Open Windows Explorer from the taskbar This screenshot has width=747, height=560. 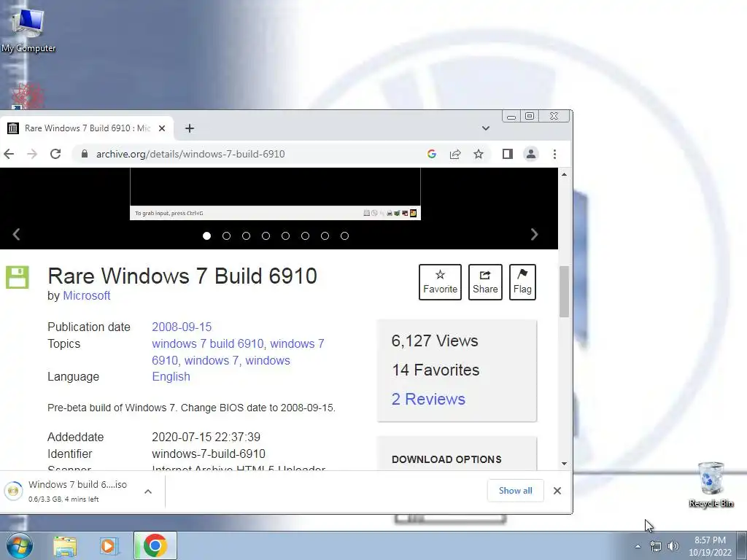pos(65,545)
